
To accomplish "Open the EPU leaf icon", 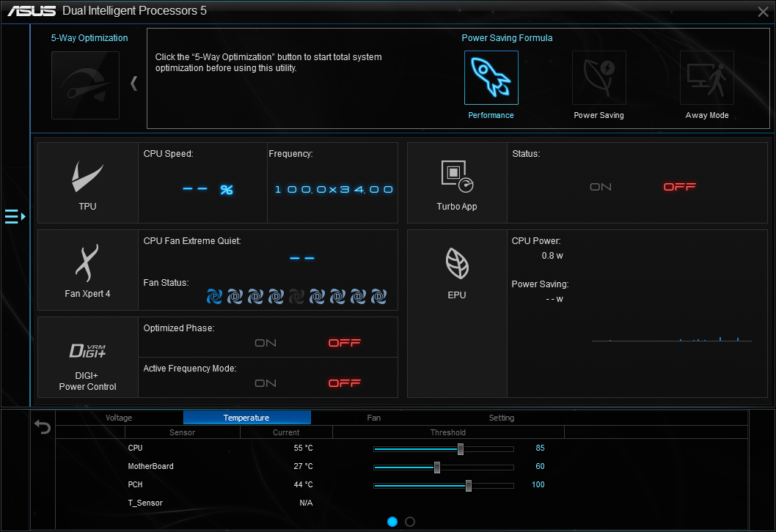I will 457,264.
